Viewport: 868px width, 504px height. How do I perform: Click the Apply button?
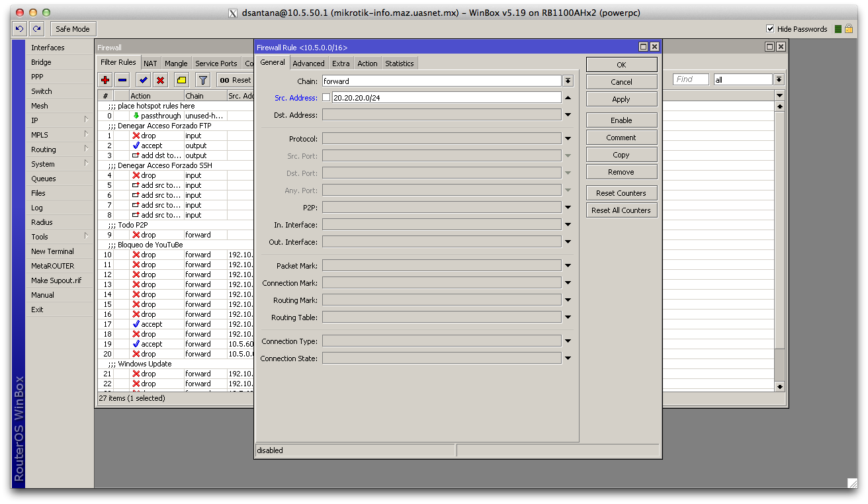(621, 99)
